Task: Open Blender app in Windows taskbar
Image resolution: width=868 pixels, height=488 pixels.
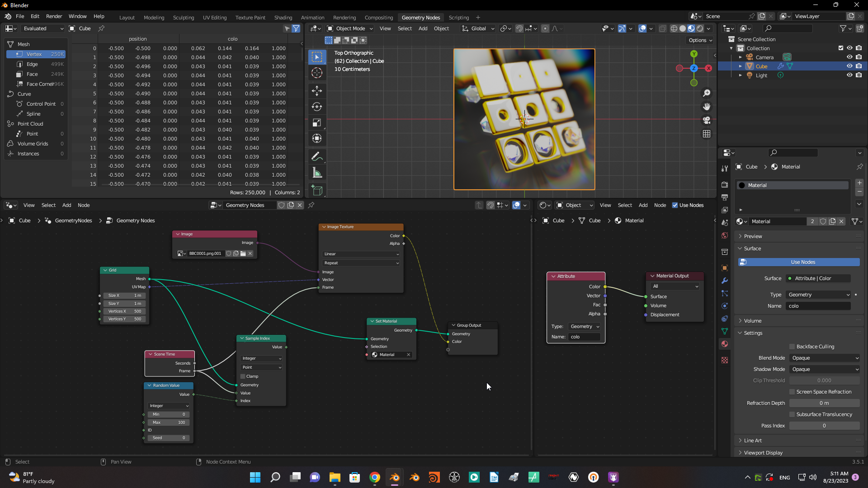Action: pyautogui.click(x=395, y=477)
